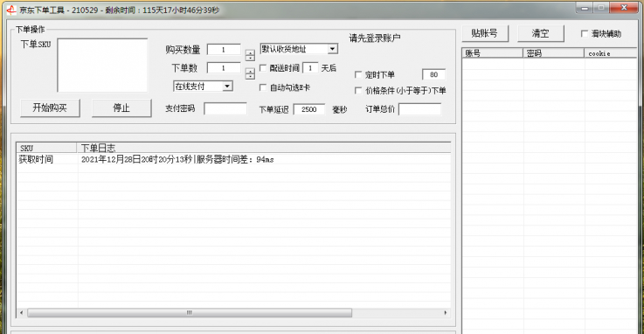Enable the 滑块辅助 checkbox

pyautogui.click(x=585, y=33)
